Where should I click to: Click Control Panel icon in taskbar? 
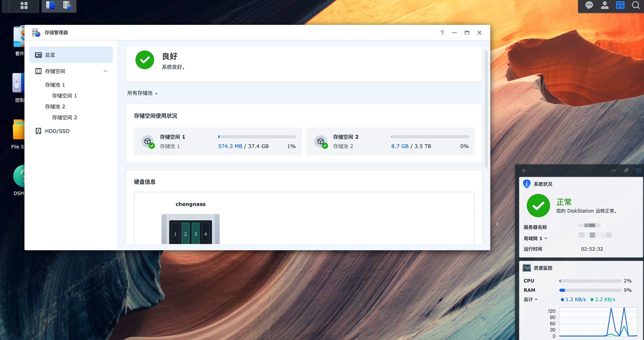tap(50, 5)
